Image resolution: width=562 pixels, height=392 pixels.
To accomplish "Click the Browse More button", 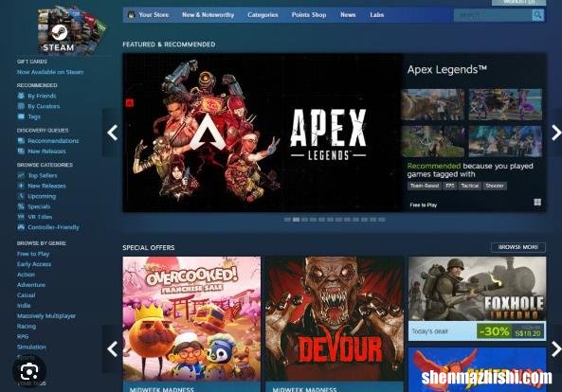I will coord(518,247).
